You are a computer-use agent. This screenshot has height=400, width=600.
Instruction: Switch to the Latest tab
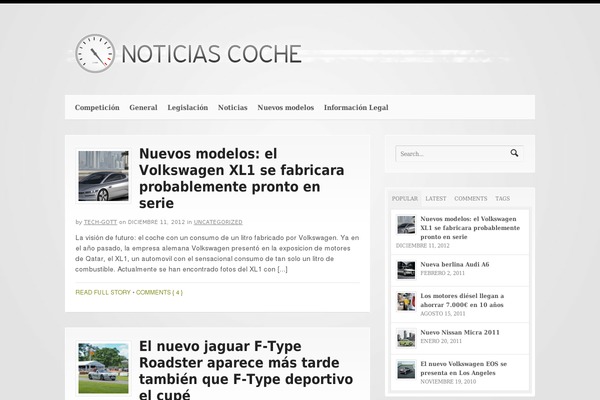point(436,199)
